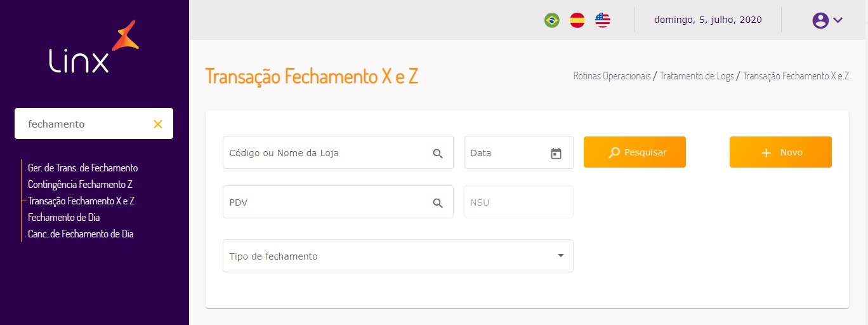Expand the Tipo de fechamento dropdown
Image resolution: width=868 pixels, height=325 pixels.
(x=560, y=256)
